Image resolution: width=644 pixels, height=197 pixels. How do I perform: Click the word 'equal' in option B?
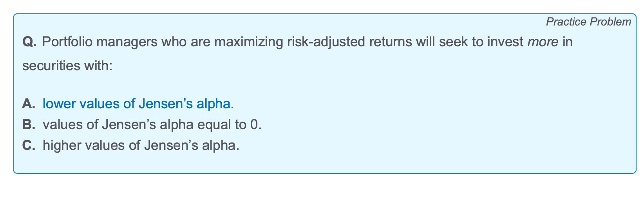point(213,125)
